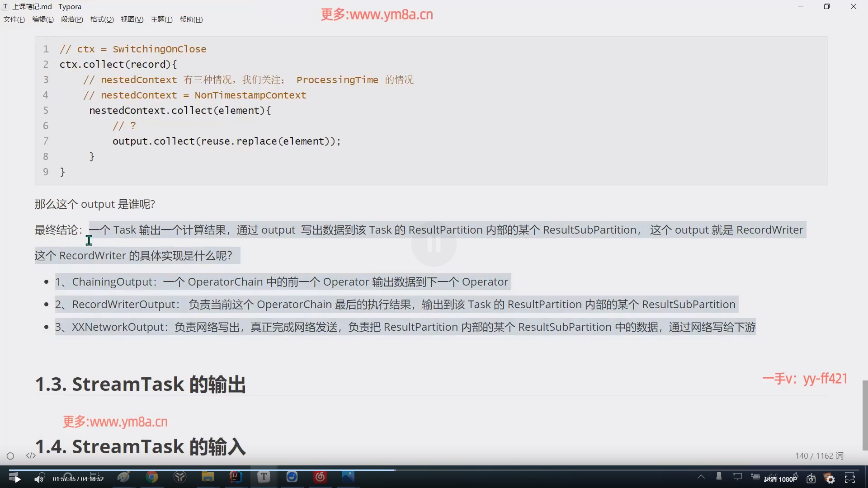Image resolution: width=868 pixels, height=488 pixels.
Task: Open the 超清 1080P quality selector
Action: click(780, 479)
